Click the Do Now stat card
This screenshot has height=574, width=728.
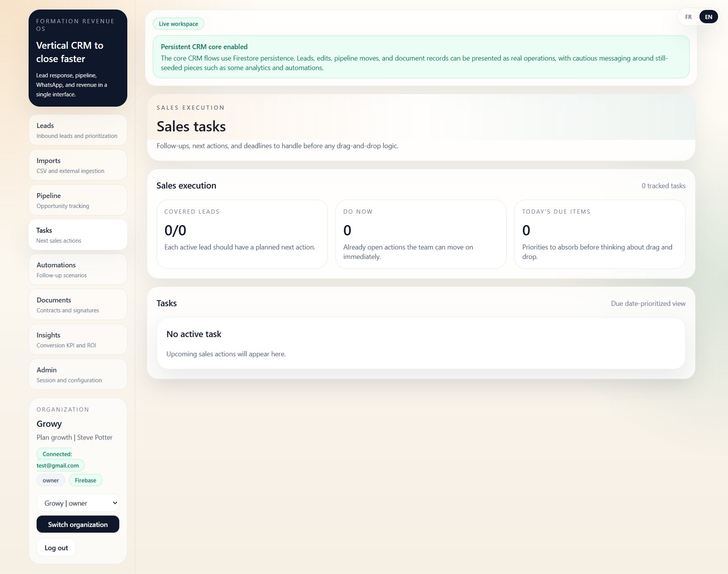click(421, 234)
